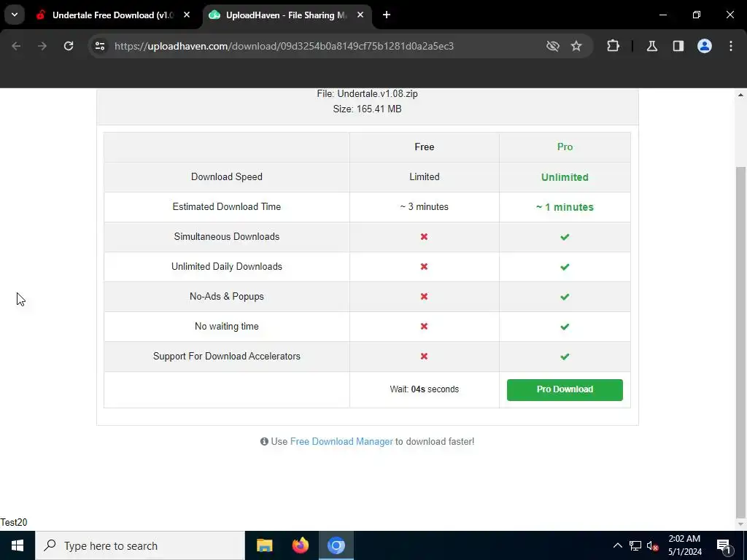Click the Unlimited download speed text

565,177
